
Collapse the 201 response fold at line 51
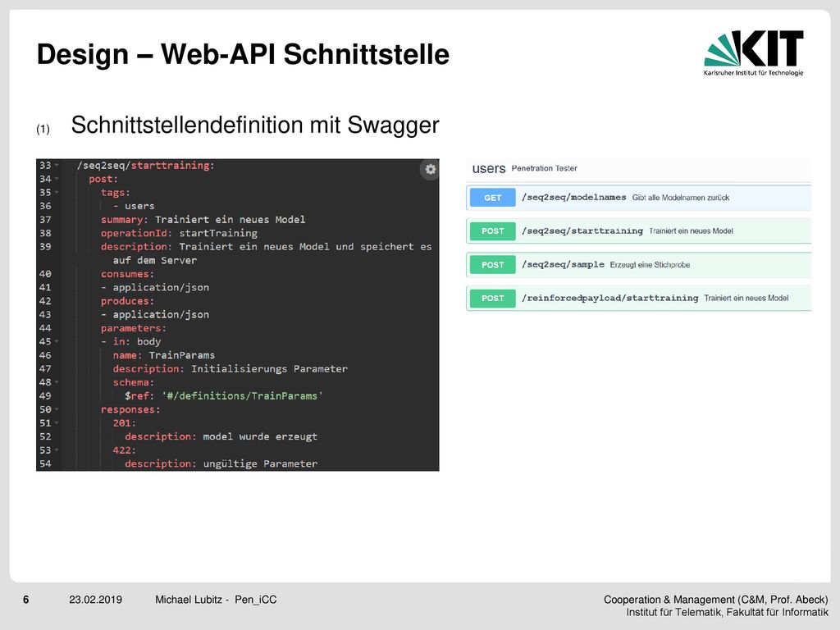(x=57, y=422)
